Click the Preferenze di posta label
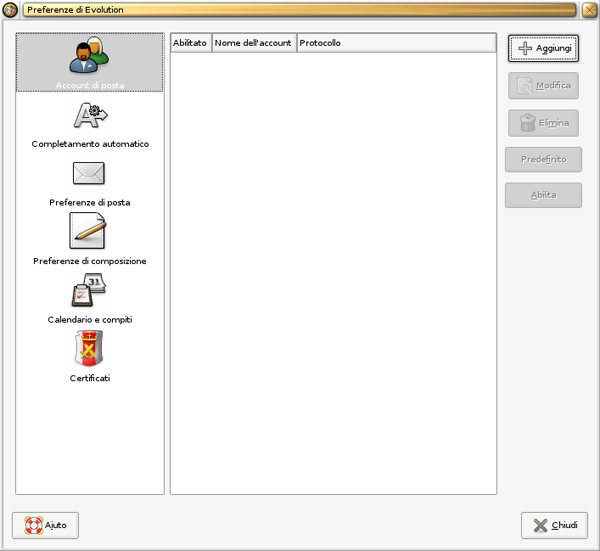 point(90,202)
